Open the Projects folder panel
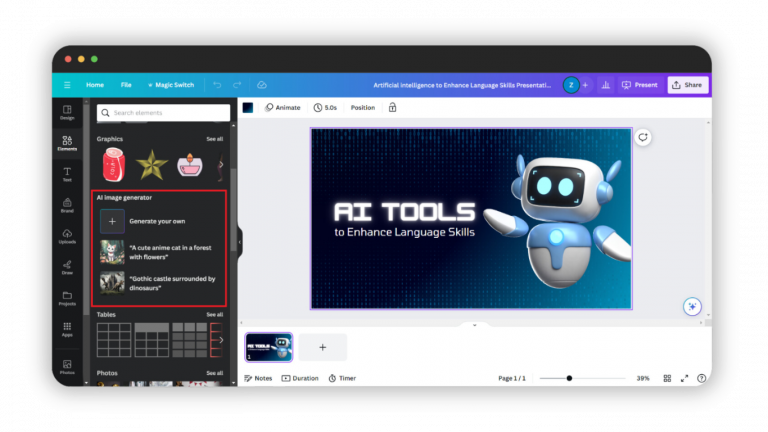 click(x=67, y=298)
